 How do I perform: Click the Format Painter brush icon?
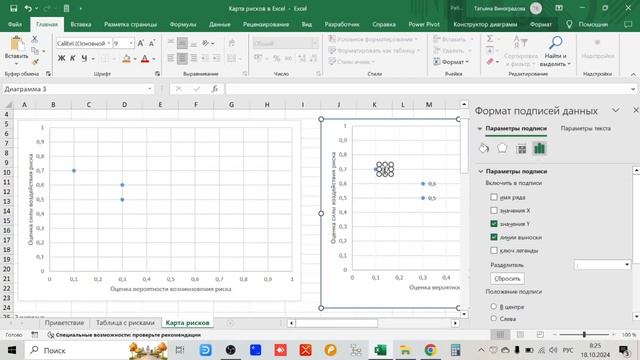pyautogui.click(x=35, y=62)
